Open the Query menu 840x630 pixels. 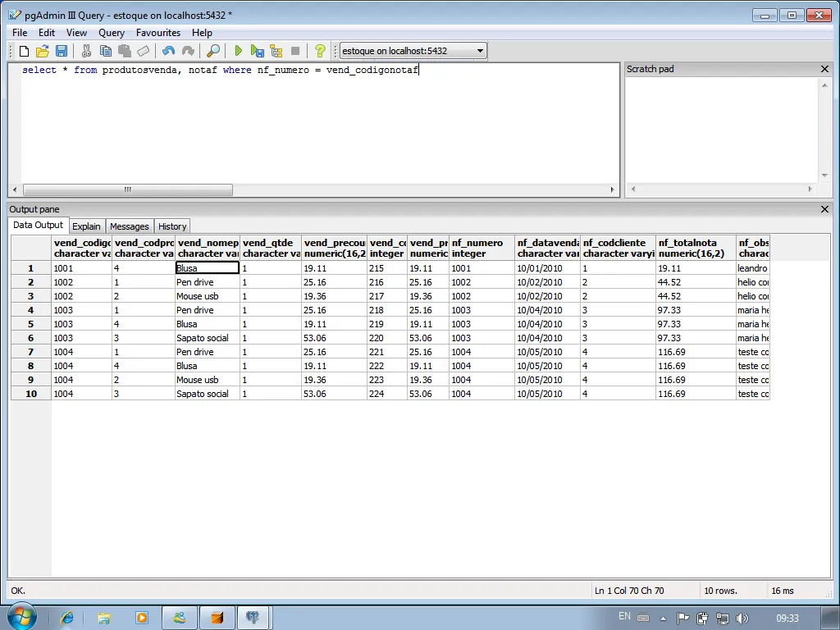pyautogui.click(x=112, y=33)
